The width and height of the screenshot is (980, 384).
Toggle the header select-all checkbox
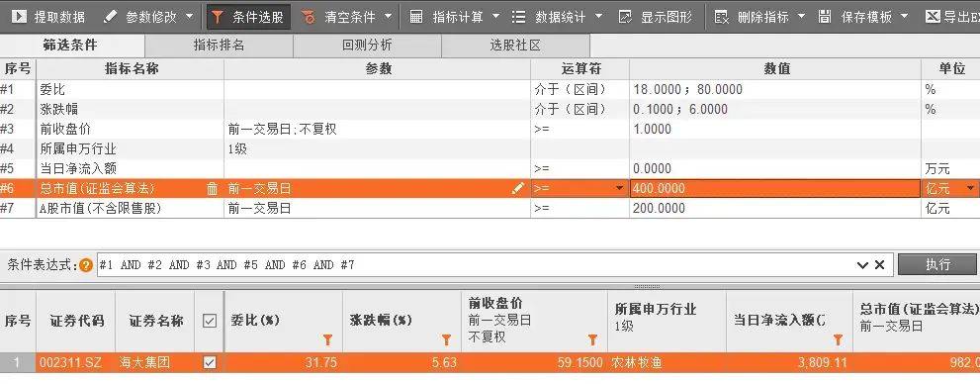point(210,321)
